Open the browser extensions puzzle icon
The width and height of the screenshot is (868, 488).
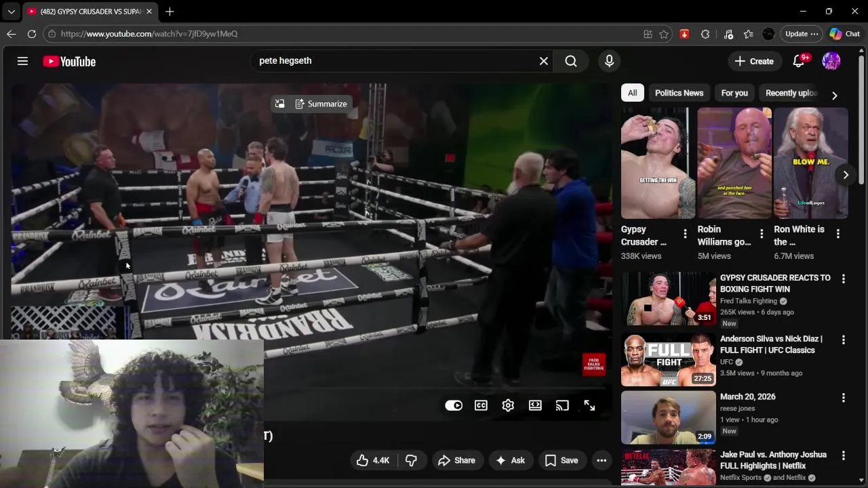pos(705,34)
